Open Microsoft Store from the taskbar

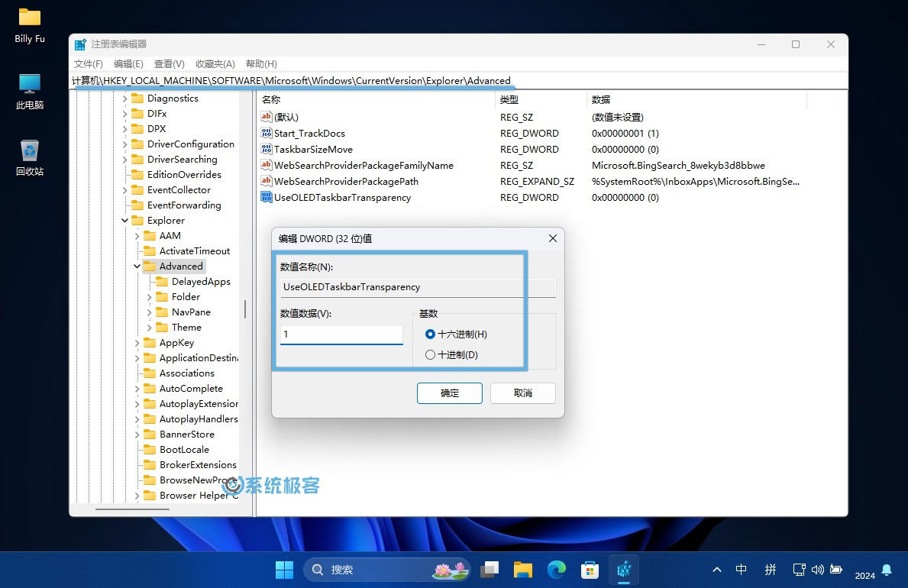point(590,570)
